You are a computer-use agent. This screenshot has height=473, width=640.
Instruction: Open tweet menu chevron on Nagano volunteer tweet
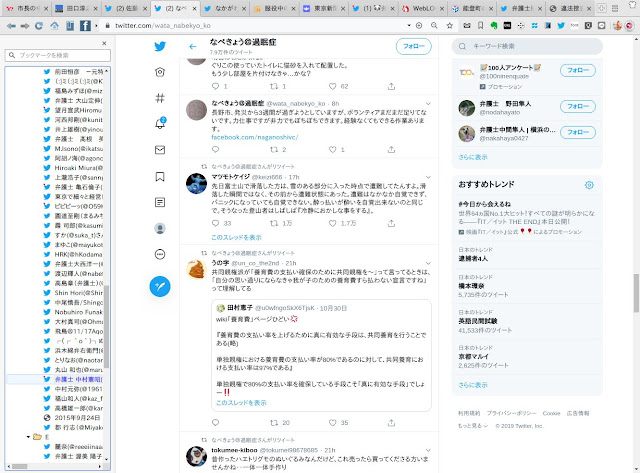pyautogui.click(x=428, y=104)
